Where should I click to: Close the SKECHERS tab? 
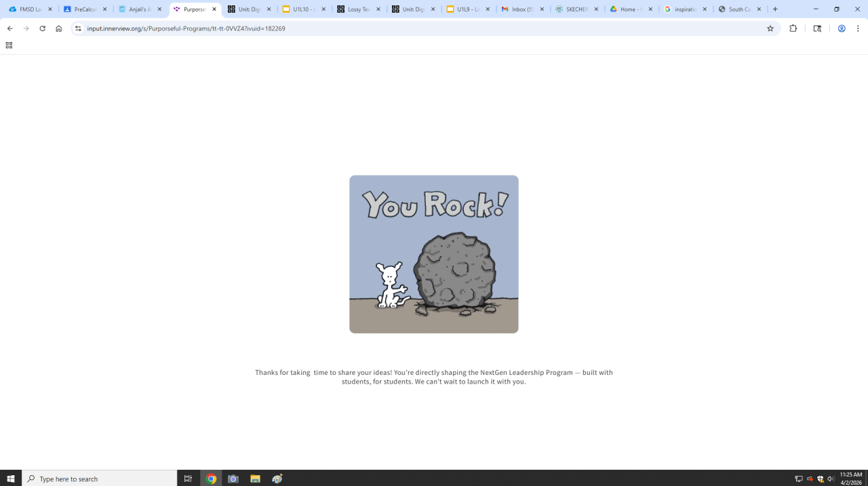(x=597, y=9)
